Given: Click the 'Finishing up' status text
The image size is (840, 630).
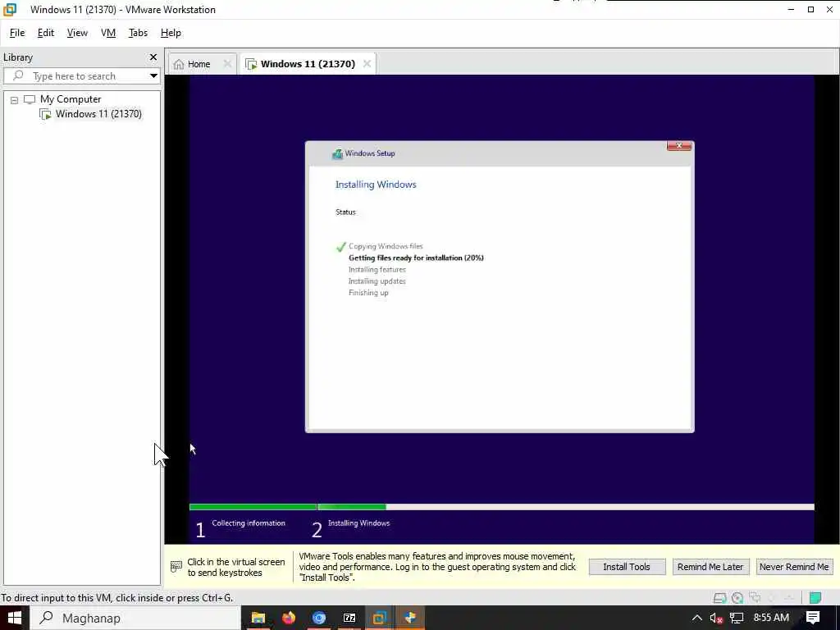Looking at the screenshot, I should coord(368,293).
